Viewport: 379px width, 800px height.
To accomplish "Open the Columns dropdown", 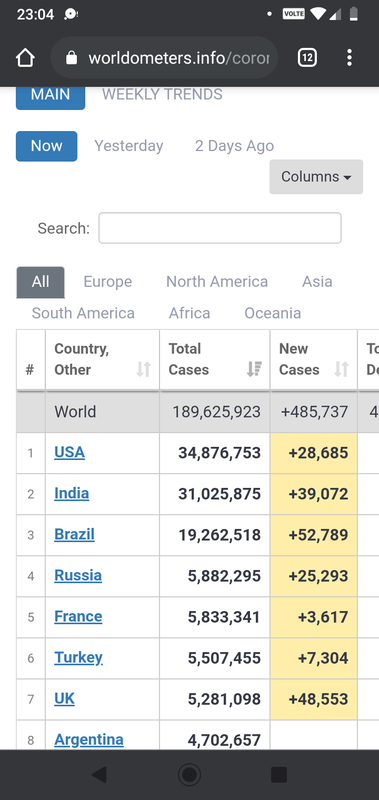I will 316,177.
